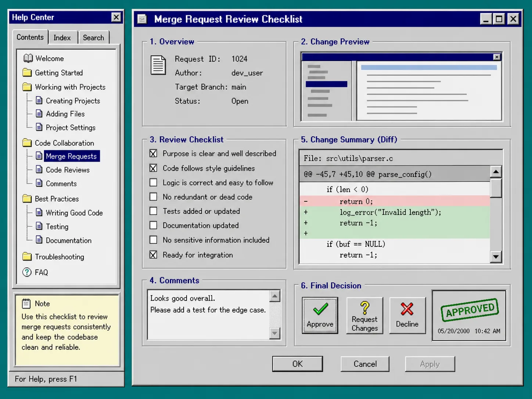Click the Creating Projects page icon
The image size is (532, 399).
39,100
